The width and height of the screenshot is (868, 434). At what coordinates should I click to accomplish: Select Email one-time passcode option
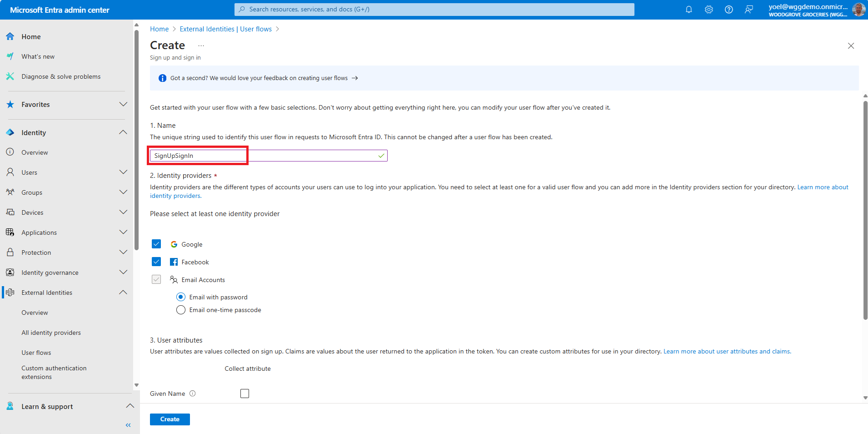click(x=181, y=310)
